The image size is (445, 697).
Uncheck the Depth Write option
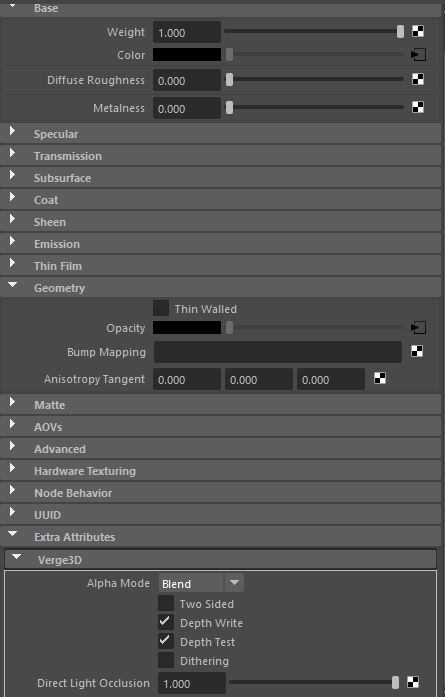(x=166, y=622)
